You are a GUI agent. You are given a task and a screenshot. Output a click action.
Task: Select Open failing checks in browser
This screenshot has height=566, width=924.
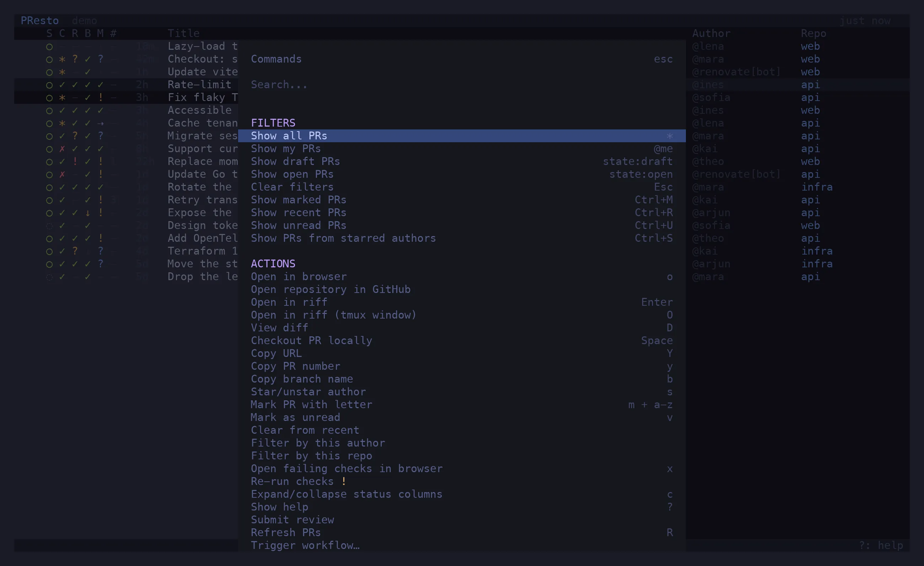click(462, 469)
